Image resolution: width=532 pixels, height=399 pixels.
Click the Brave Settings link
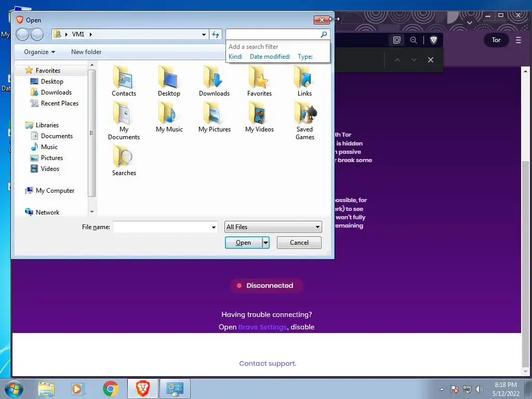pos(262,327)
